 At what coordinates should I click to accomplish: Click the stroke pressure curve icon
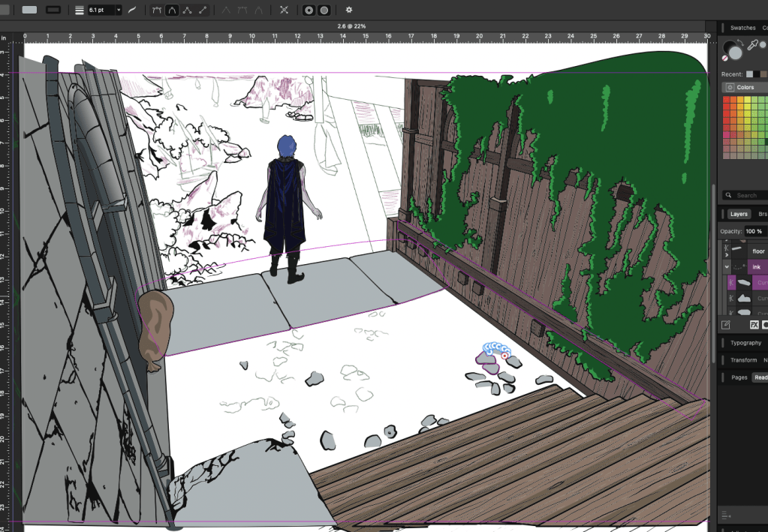click(132, 11)
